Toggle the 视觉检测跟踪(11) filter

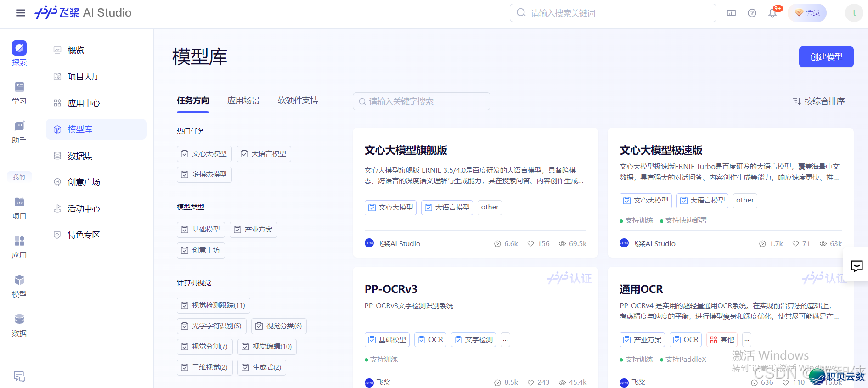click(214, 305)
